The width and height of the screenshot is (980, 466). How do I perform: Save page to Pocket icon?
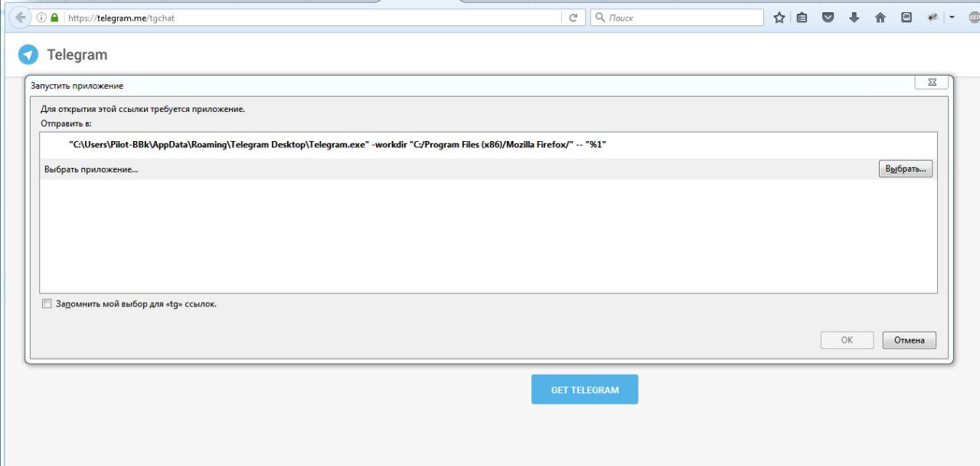click(x=828, y=18)
